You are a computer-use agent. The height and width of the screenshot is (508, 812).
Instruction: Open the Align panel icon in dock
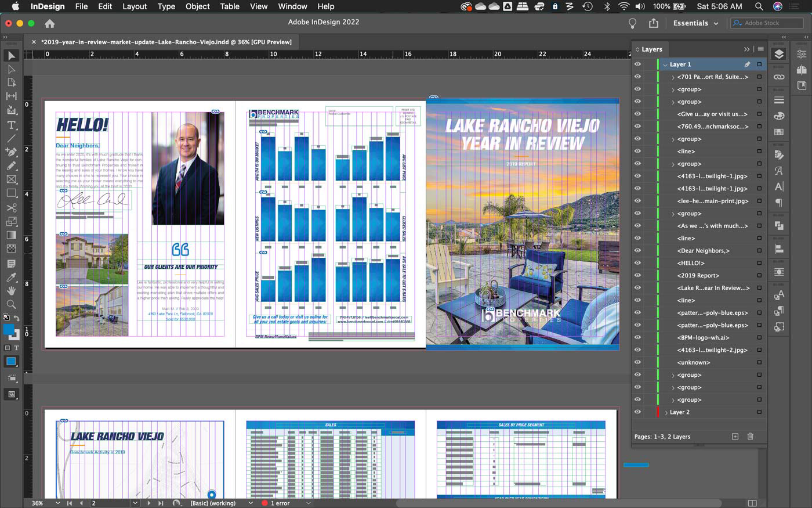pos(779,249)
